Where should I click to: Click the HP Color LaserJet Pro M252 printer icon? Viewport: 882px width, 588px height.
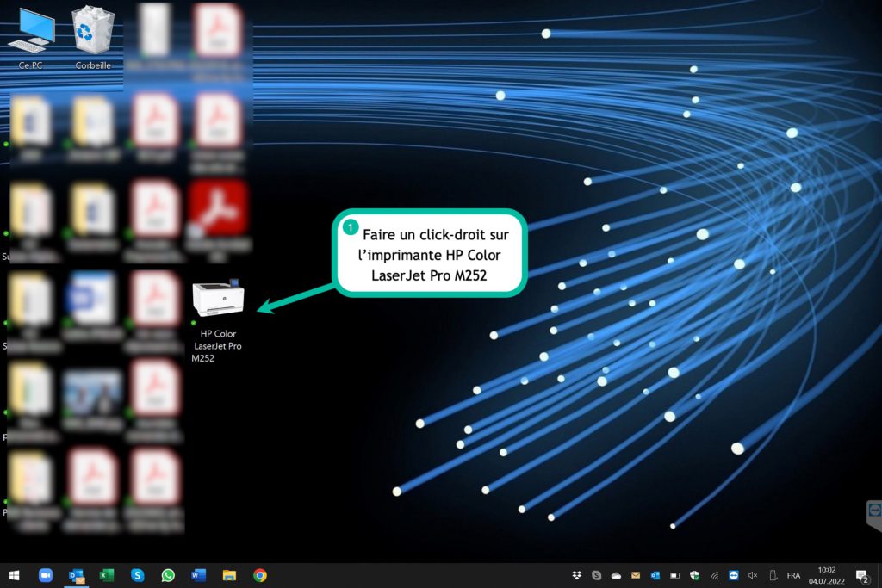[x=217, y=300]
